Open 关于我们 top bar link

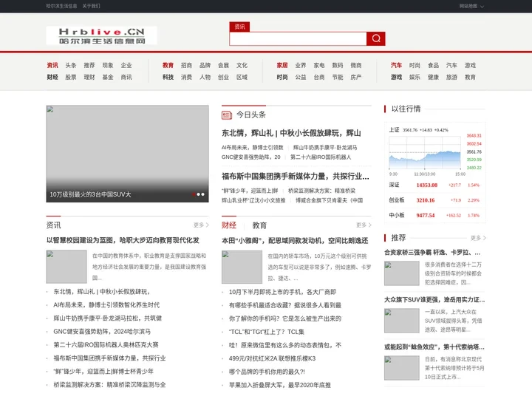click(x=91, y=6)
